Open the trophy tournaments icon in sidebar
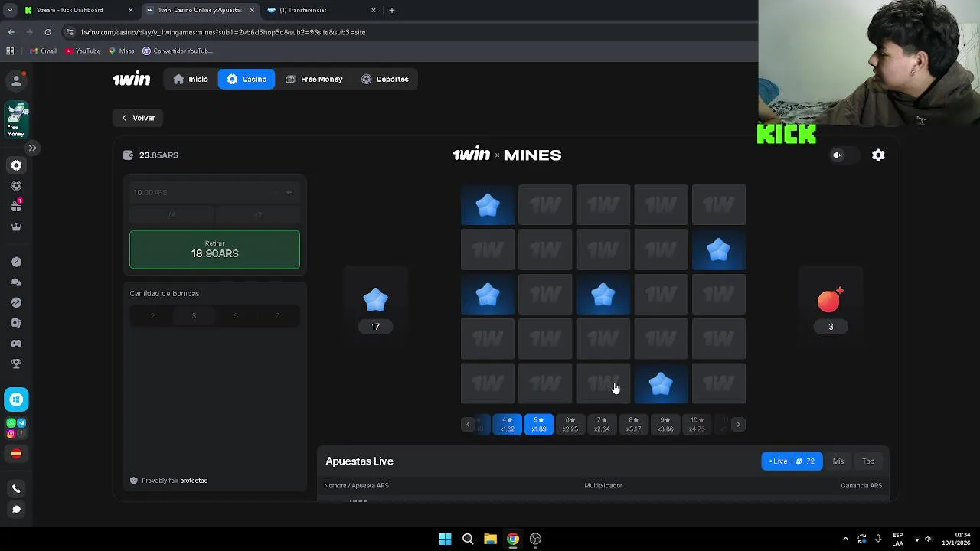 [16, 364]
